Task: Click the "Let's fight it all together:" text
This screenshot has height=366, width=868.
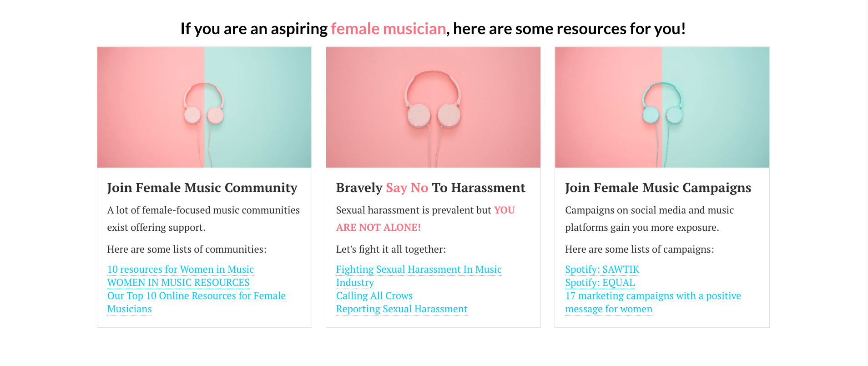Action: [x=391, y=249]
